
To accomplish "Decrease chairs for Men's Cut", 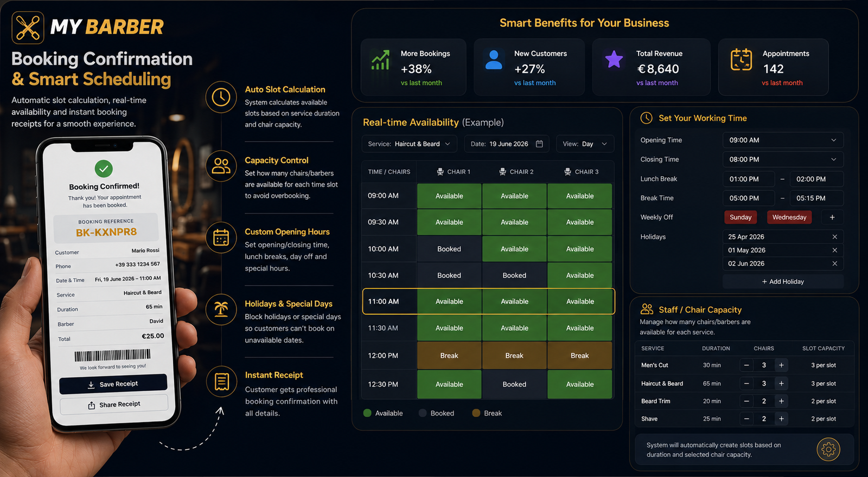I will coord(746,365).
